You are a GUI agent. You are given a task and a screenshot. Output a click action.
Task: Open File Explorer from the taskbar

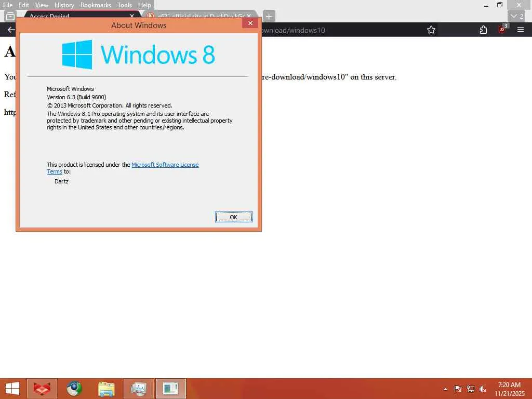(x=106, y=389)
